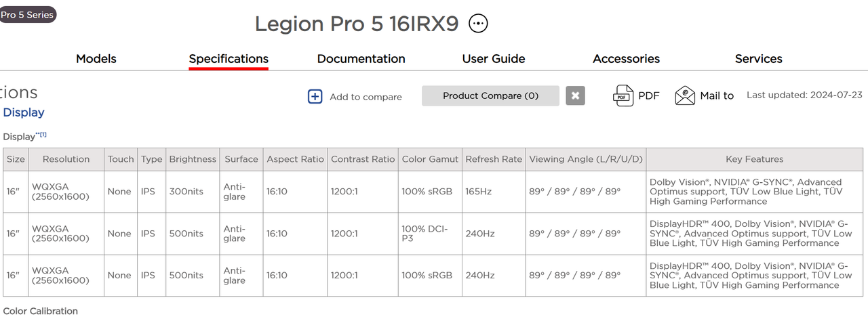
Task: Select the Accessories tab
Action: point(626,59)
